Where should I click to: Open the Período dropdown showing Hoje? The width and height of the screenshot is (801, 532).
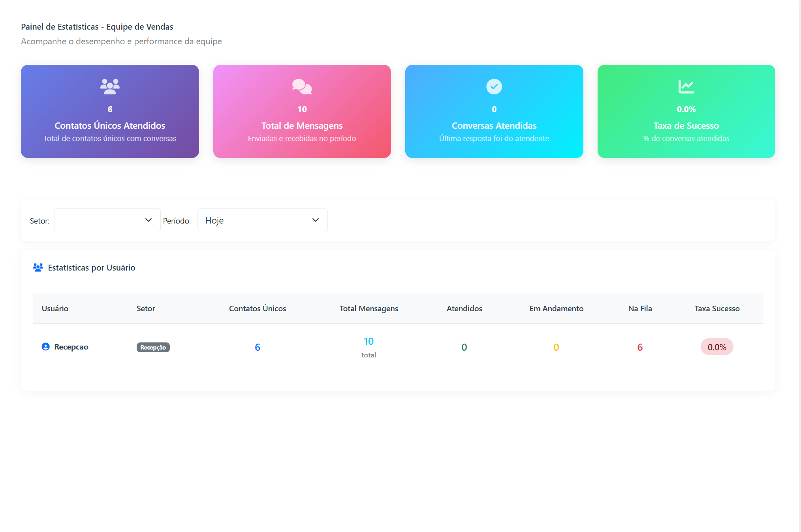262,220
